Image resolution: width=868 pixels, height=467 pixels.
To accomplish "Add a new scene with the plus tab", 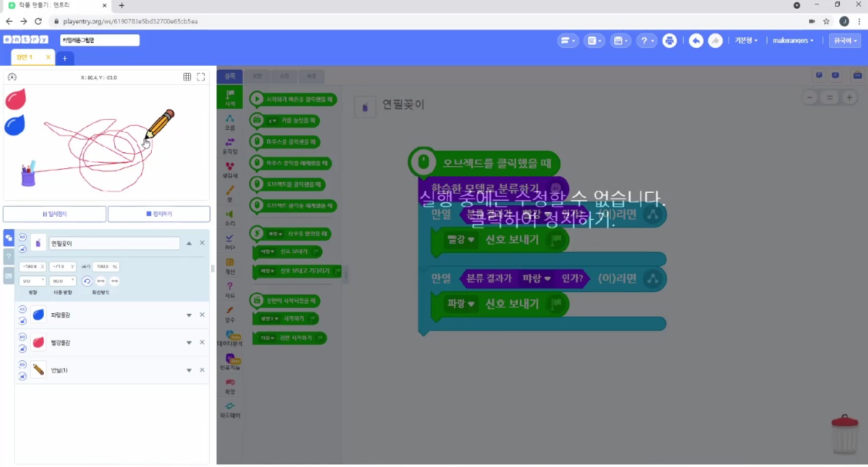I will click(64, 58).
